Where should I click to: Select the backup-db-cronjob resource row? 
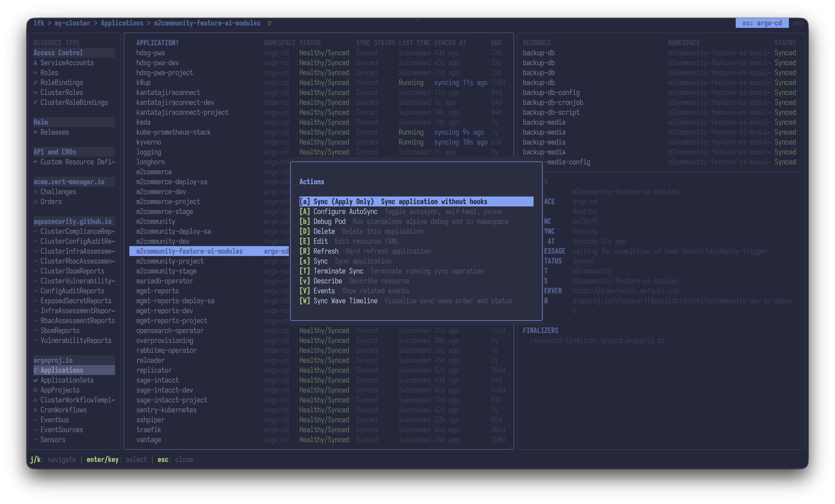(x=659, y=102)
